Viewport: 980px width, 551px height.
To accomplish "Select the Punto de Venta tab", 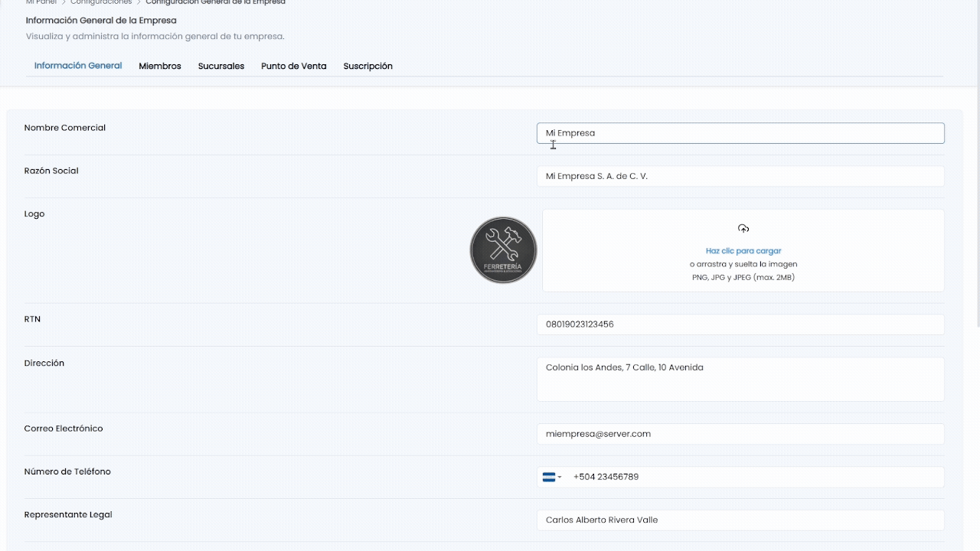I will click(x=294, y=66).
